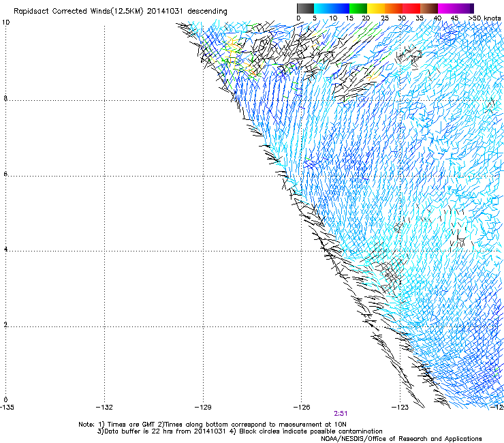Click the 'Times are GMT' note line
Image resolution: width=504 pixels, height=443 pixels.
tap(212, 425)
